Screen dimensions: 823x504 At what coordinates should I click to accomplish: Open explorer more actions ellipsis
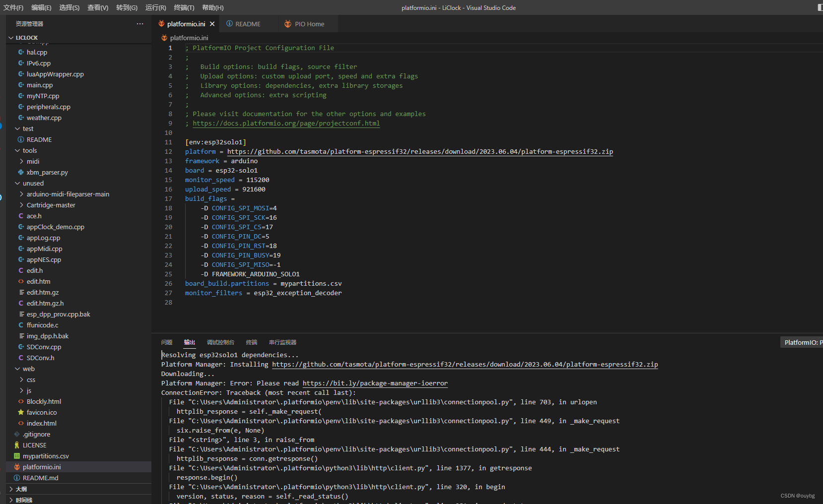click(140, 24)
